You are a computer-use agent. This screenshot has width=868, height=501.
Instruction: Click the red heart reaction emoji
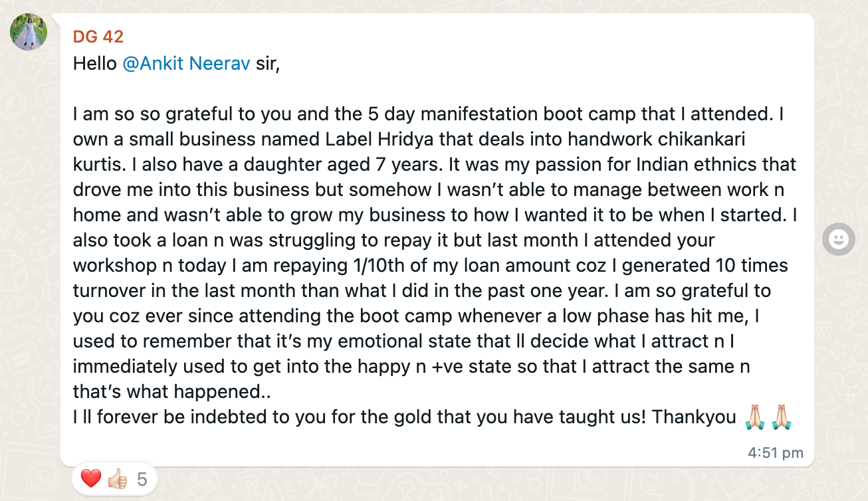click(x=90, y=478)
